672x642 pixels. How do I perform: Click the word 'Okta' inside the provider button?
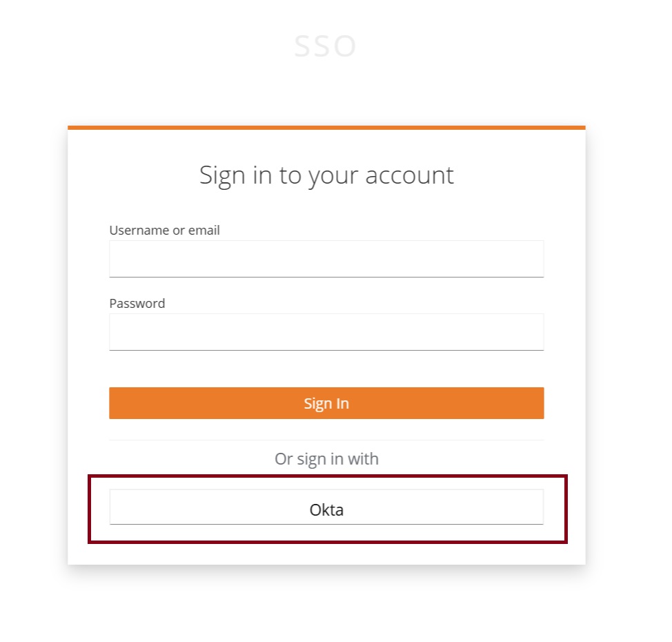pyautogui.click(x=326, y=511)
